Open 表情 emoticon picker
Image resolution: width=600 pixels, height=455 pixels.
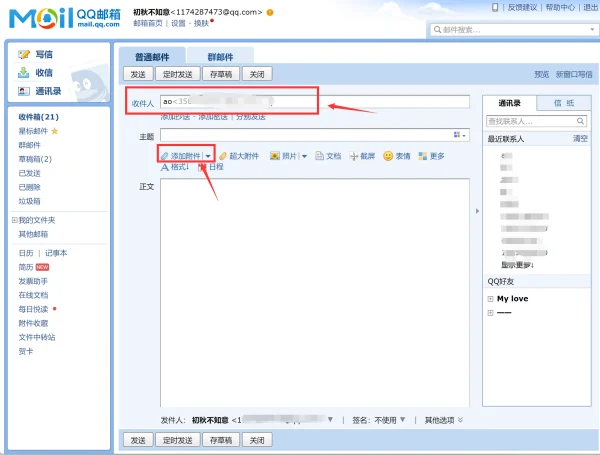pyautogui.click(x=388, y=156)
